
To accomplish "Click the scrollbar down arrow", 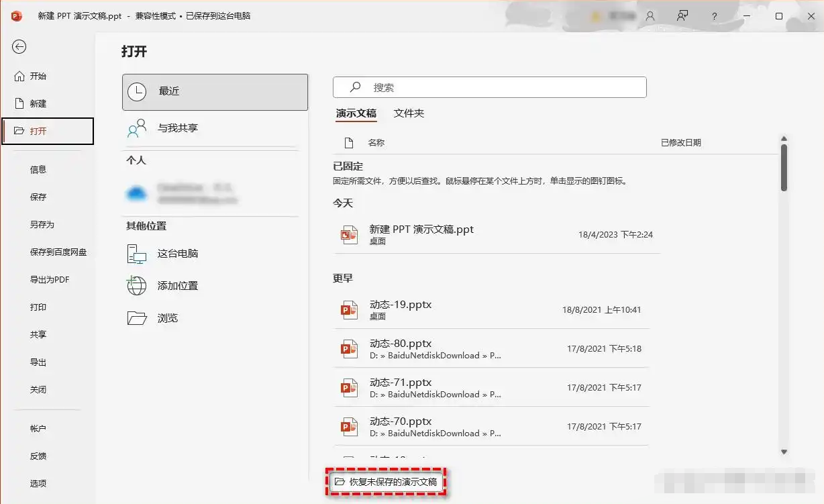I will point(784,452).
